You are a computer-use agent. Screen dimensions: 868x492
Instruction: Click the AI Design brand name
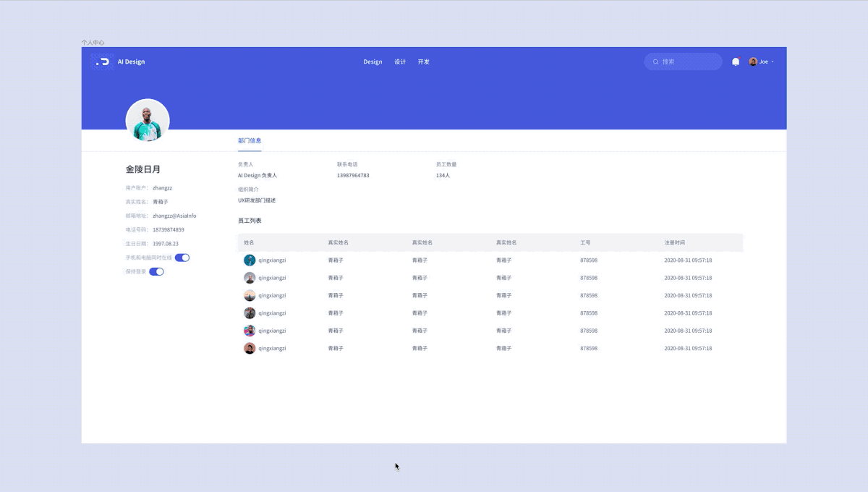click(x=131, y=61)
